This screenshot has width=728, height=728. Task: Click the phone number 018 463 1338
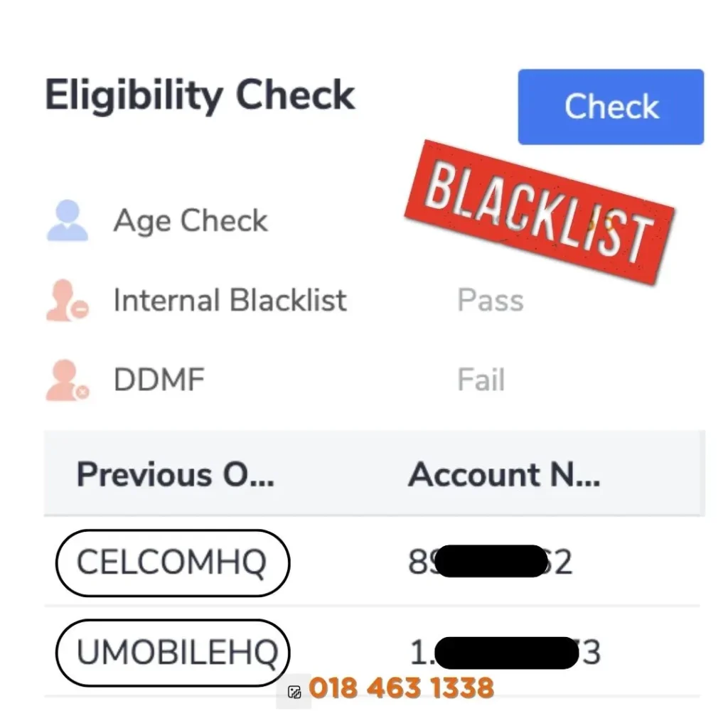pos(400,687)
